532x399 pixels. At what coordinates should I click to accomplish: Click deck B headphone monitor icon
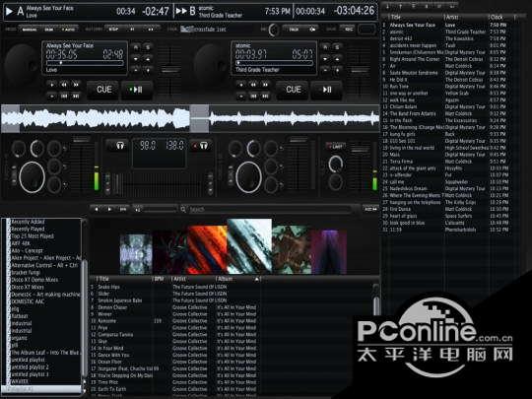coord(201,146)
